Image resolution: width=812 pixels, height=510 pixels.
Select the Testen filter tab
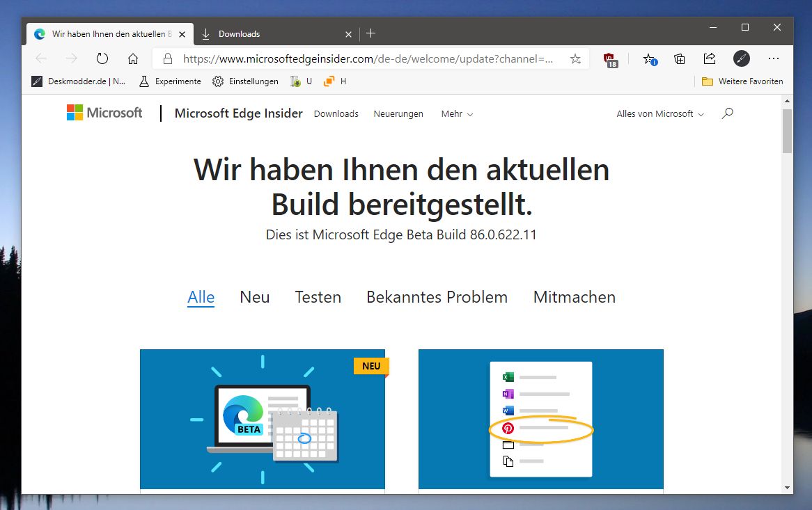[318, 297]
